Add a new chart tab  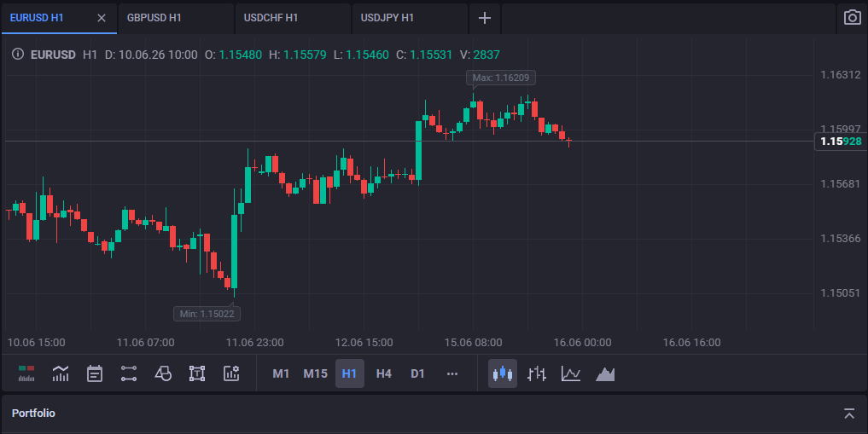[x=485, y=18]
